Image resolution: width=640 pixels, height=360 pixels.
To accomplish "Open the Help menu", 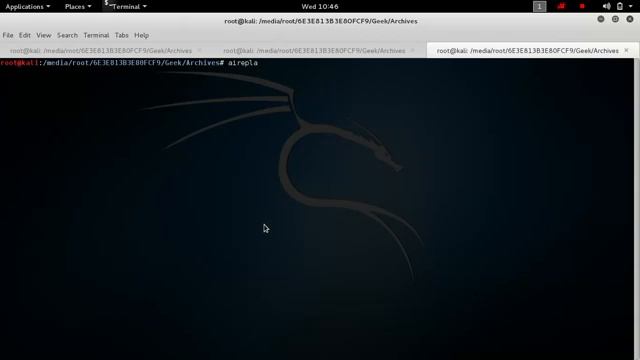I will (x=142, y=35).
